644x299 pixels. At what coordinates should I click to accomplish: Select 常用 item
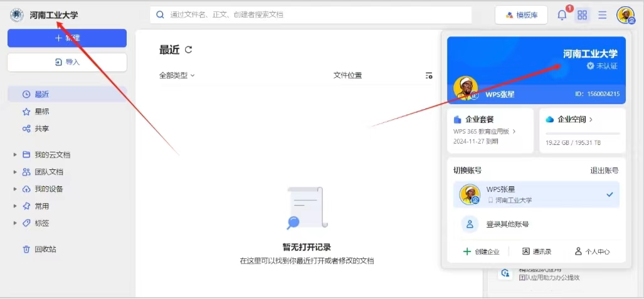pos(42,206)
